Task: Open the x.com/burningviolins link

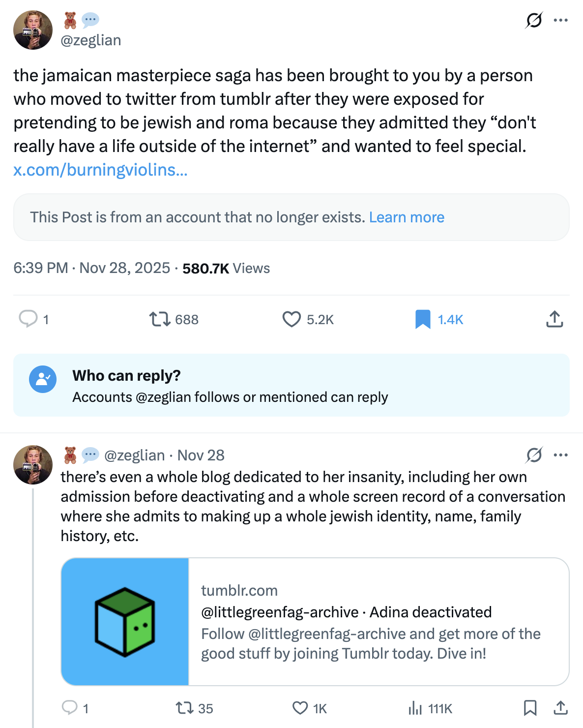Action: (100, 170)
